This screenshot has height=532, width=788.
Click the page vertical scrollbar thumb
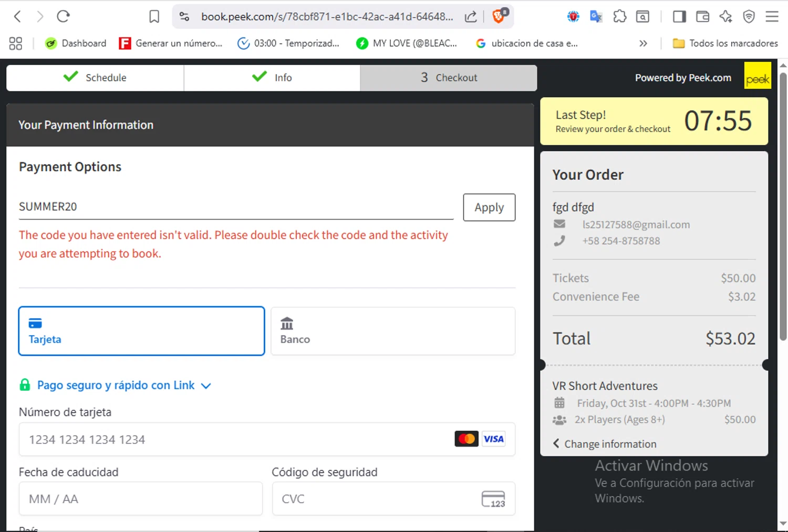pos(783,206)
